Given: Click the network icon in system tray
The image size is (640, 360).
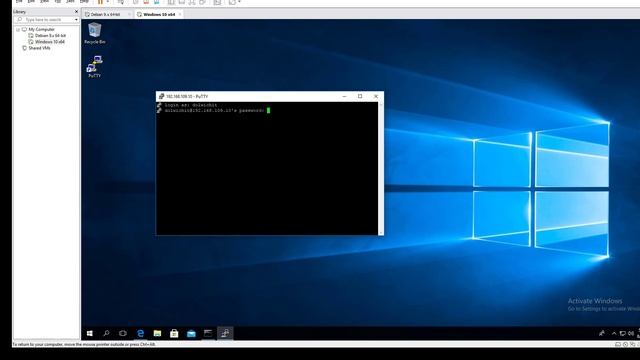Looking at the screenshot, I should click(623, 333).
